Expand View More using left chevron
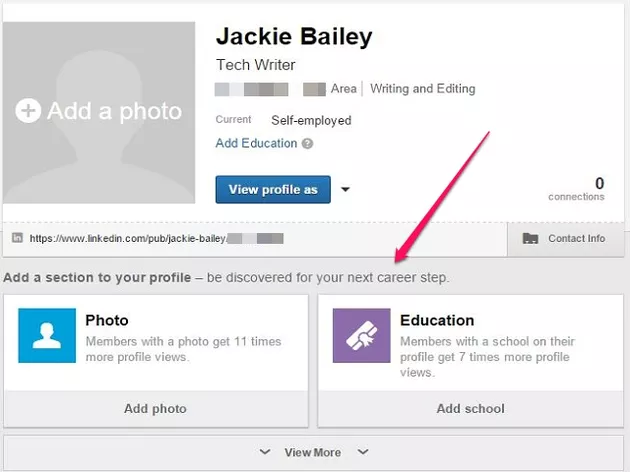The height and width of the screenshot is (472, 630). (x=265, y=452)
